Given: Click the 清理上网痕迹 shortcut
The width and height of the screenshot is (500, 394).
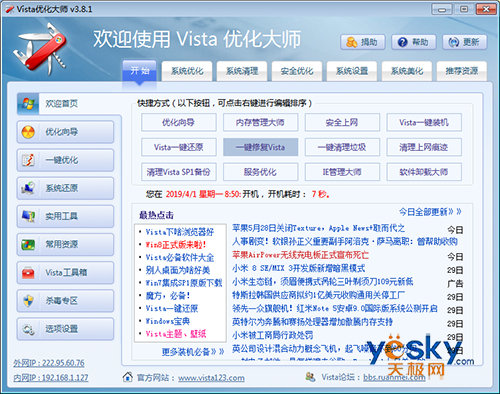Looking at the screenshot, I should [424, 147].
